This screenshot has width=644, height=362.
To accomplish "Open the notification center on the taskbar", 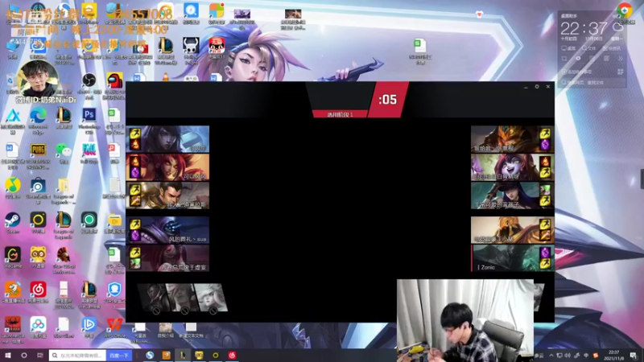I will pyautogui.click(x=634, y=356).
